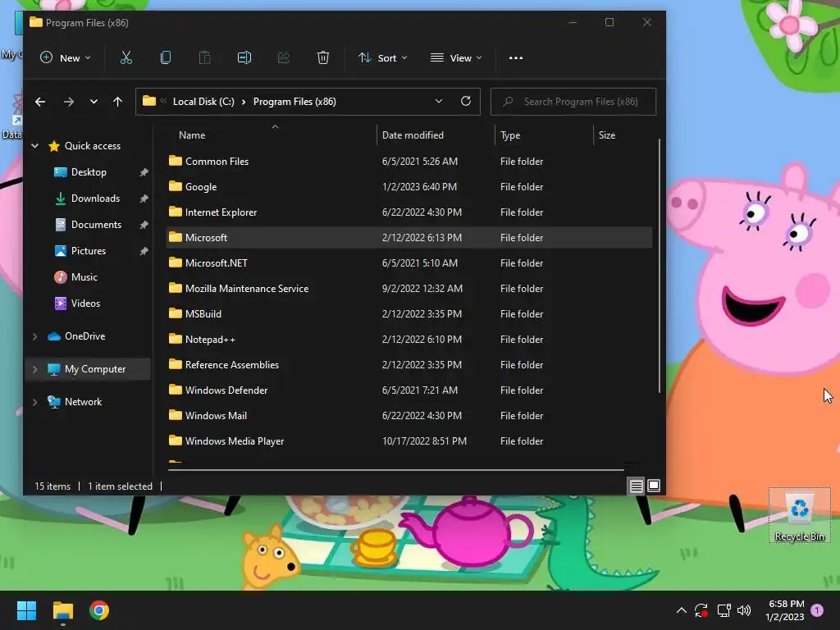
Task: Expand the address bar history dropdown
Action: [439, 101]
